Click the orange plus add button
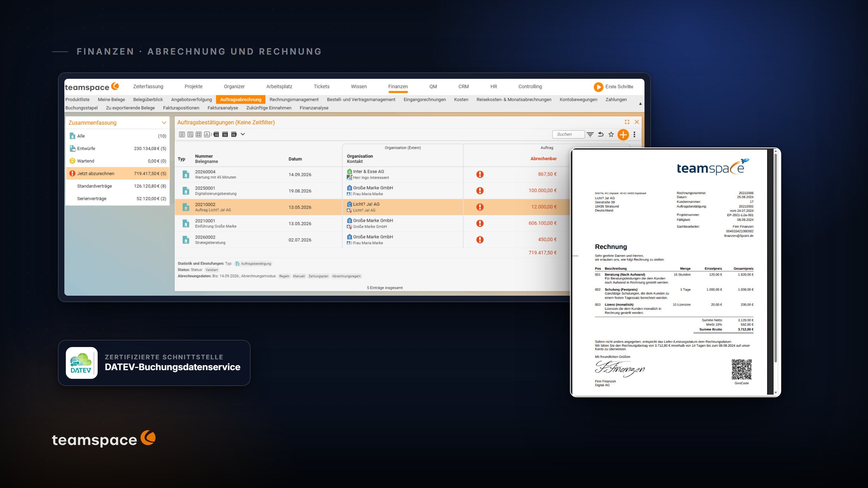 pyautogui.click(x=623, y=134)
